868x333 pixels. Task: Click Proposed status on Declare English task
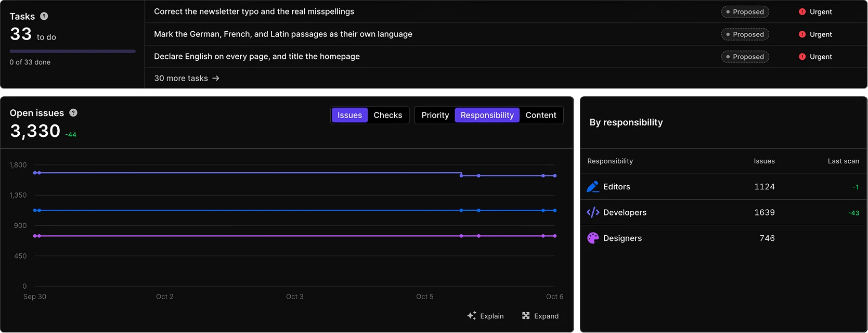745,57
